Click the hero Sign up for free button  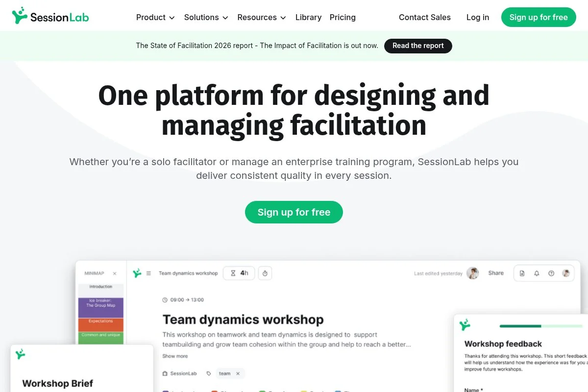294,212
